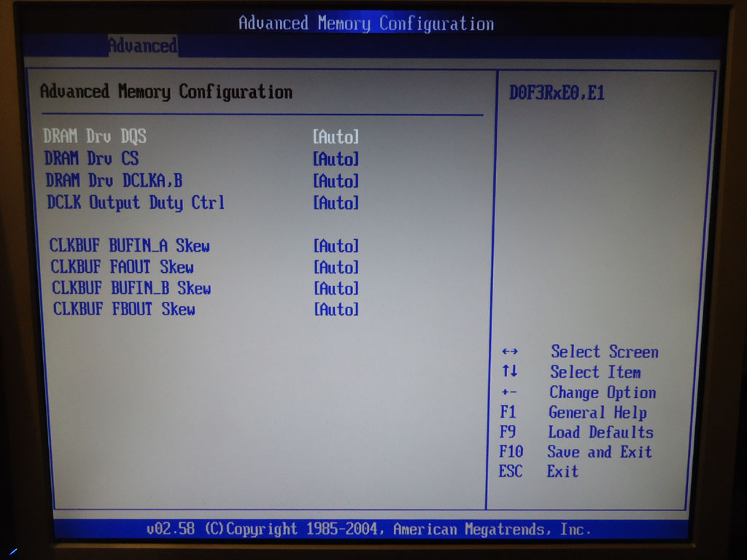Click the F9 key label
747x560 pixels.
point(508,432)
